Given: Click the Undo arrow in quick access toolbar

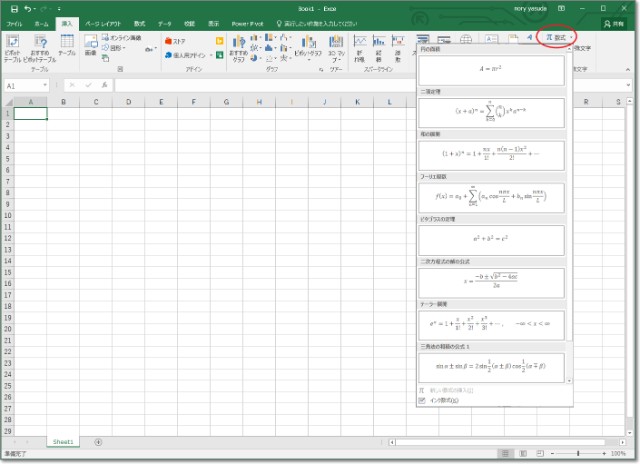Looking at the screenshot, I should (x=28, y=8).
